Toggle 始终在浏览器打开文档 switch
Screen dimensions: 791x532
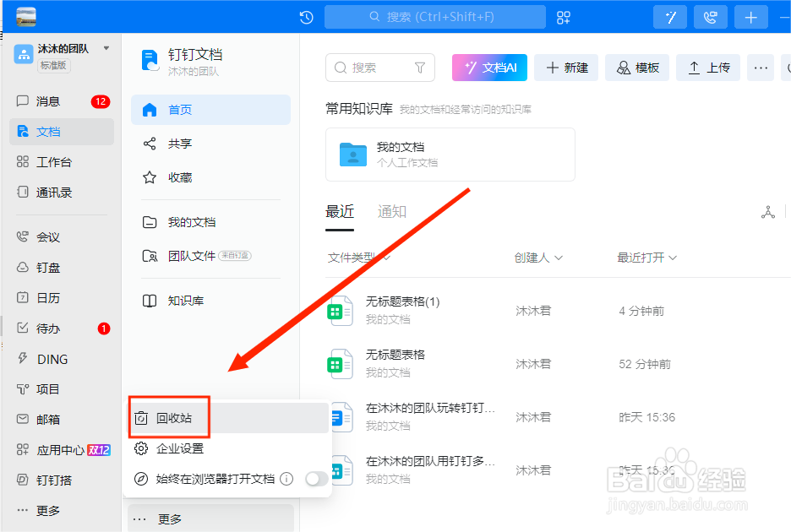coord(317,478)
